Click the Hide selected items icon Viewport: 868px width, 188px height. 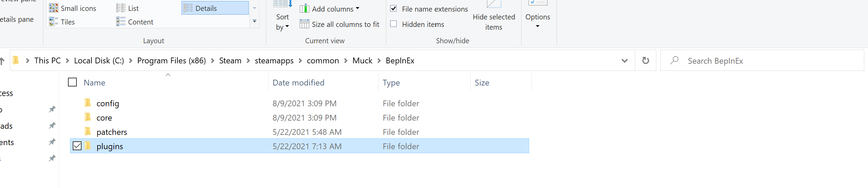[x=493, y=4]
